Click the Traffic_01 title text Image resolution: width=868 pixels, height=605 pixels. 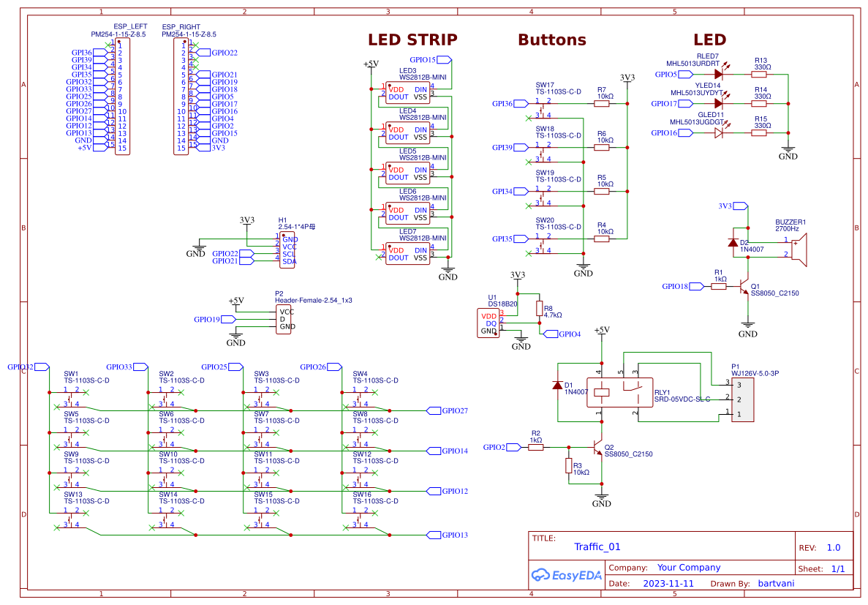click(597, 546)
